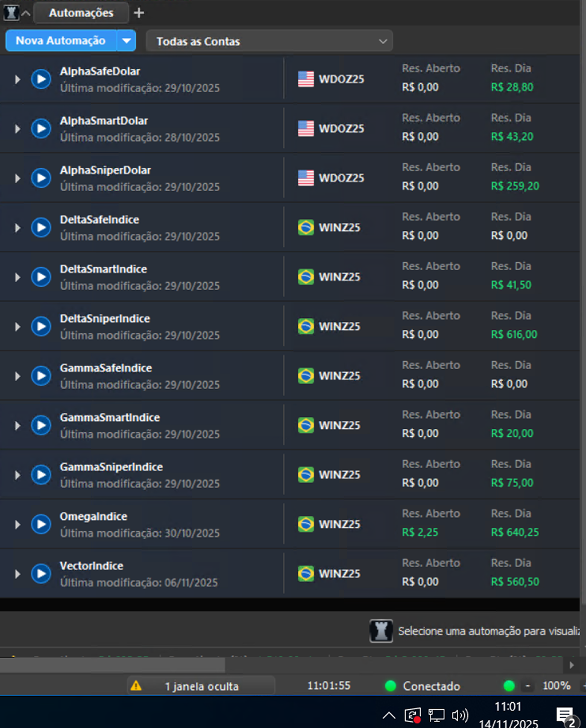The width and height of the screenshot is (586, 728).
Task: Run the OmegaIndice automation
Action: (41, 524)
